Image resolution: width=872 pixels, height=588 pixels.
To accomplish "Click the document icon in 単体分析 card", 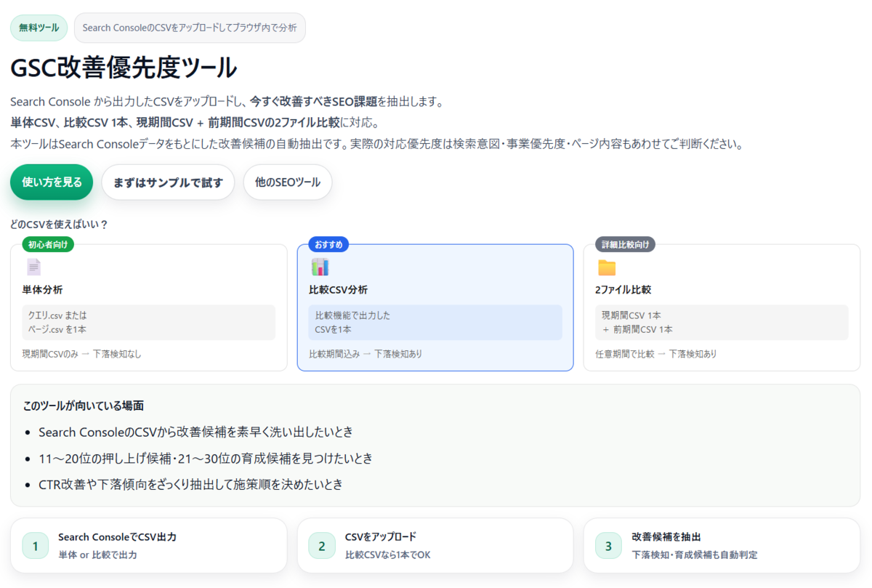I will [33, 267].
